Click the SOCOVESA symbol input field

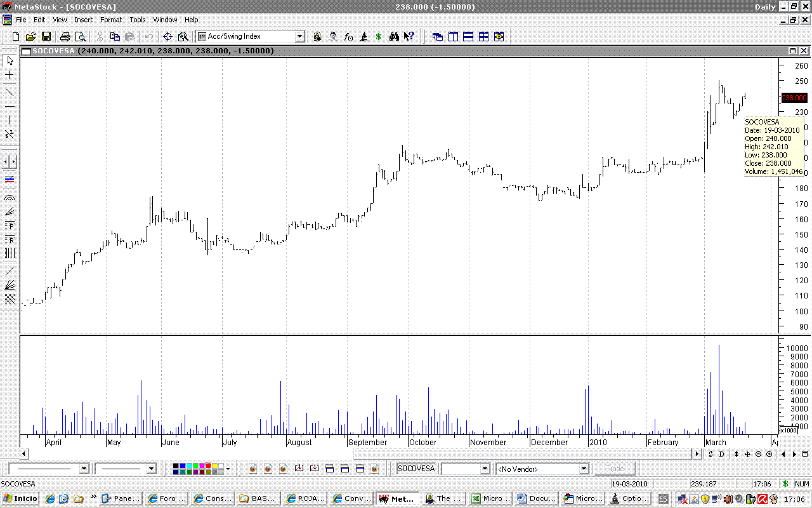point(417,469)
